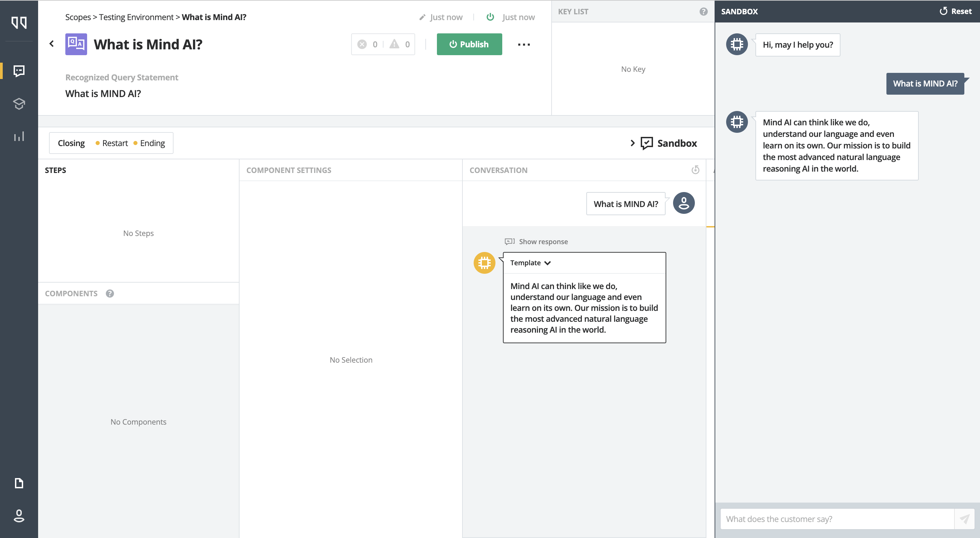Image resolution: width=980 pixels, height=538 pixels.
Task: Click the 'What is Mind AI?' page title
Action: tap(148, 44)
